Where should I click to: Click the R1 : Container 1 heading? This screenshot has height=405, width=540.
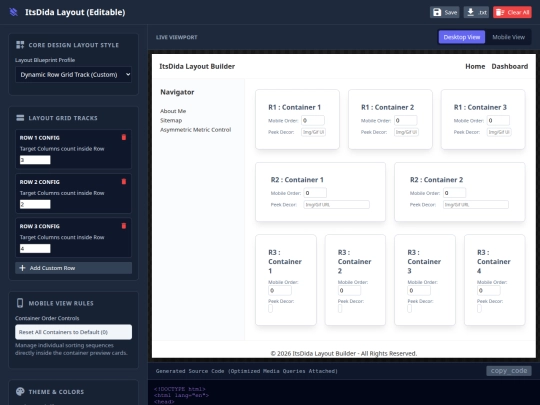(x=294, y=107)
